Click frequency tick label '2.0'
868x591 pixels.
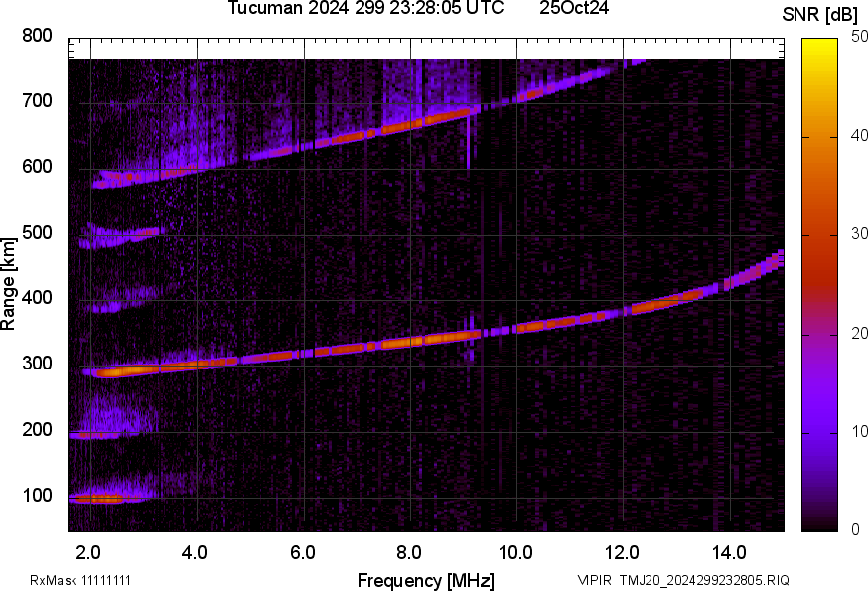(88, 553)
